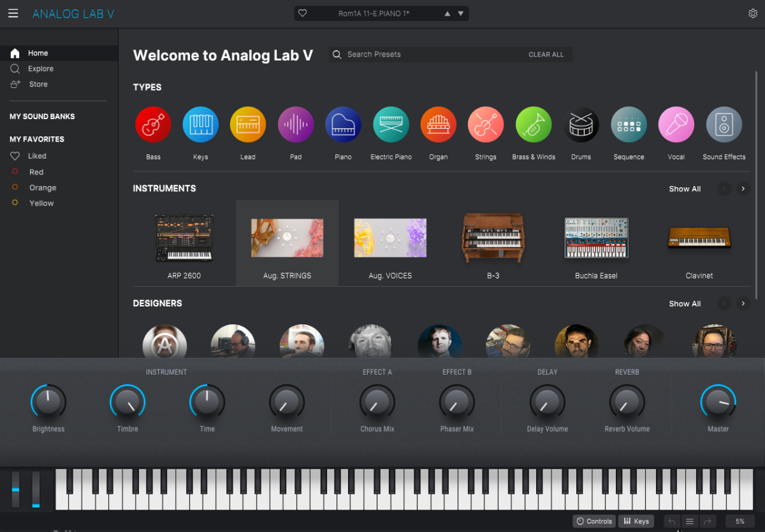
Task: Click the Timbre knob
Action: 127,402
